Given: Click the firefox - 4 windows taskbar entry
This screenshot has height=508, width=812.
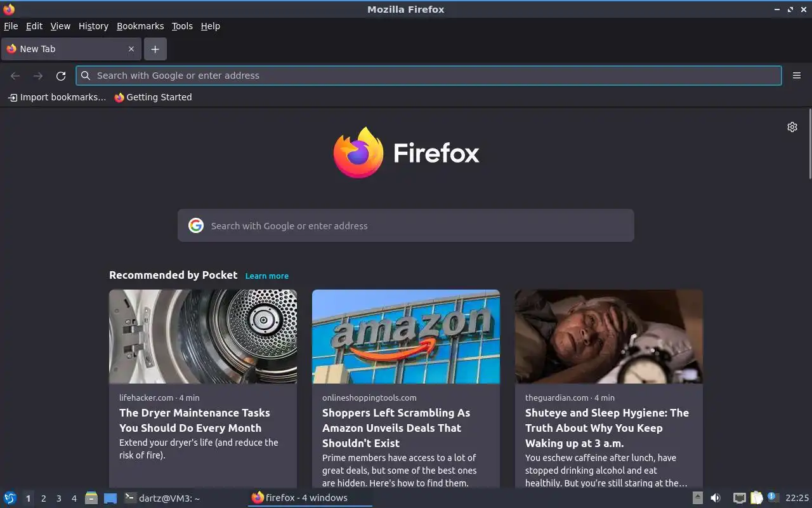Looking at the screenshot, I should pyautogui.click(x=310, y=498).
